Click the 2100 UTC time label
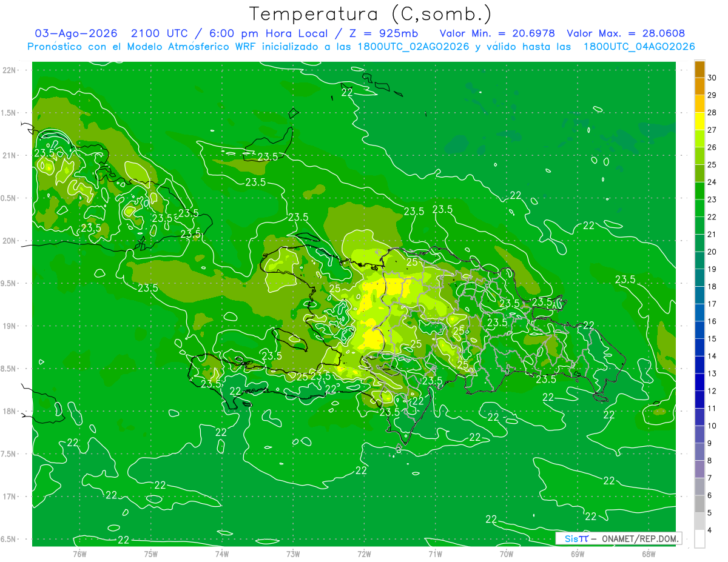728x562 pixels. (160, 33)
